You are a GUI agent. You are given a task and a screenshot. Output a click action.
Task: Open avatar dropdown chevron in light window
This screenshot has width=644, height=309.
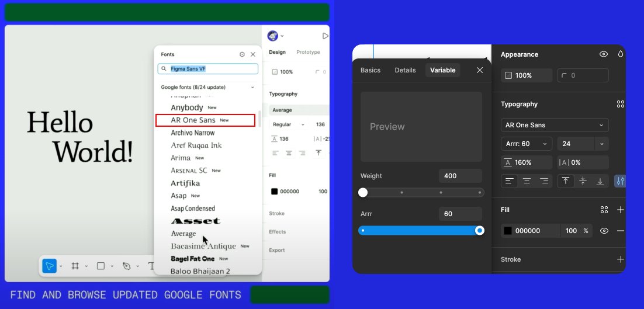tap(282, 36)
